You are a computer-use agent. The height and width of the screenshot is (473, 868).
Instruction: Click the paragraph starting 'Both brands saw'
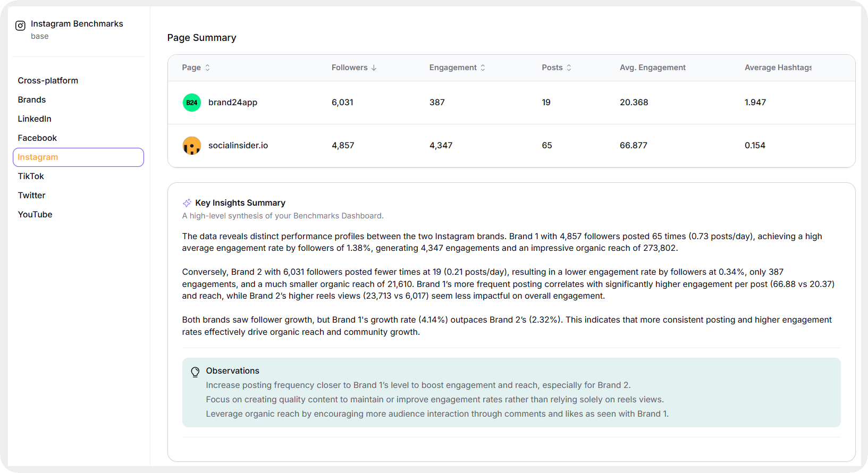click(507, 326)
